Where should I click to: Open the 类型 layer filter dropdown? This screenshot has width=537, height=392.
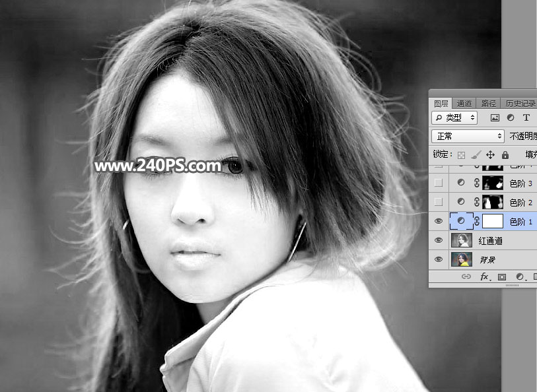click(454, 118)
